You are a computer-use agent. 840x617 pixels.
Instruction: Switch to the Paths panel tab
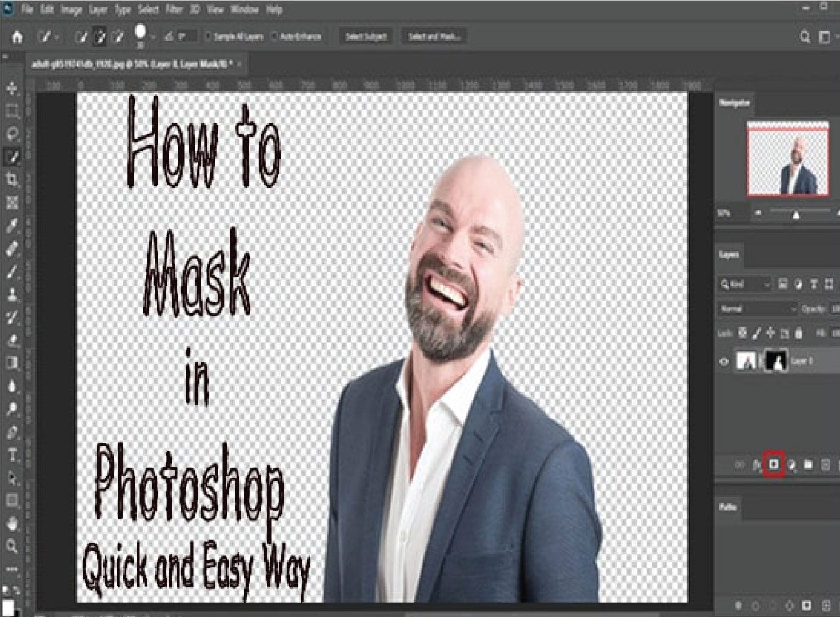click(728, 507)
